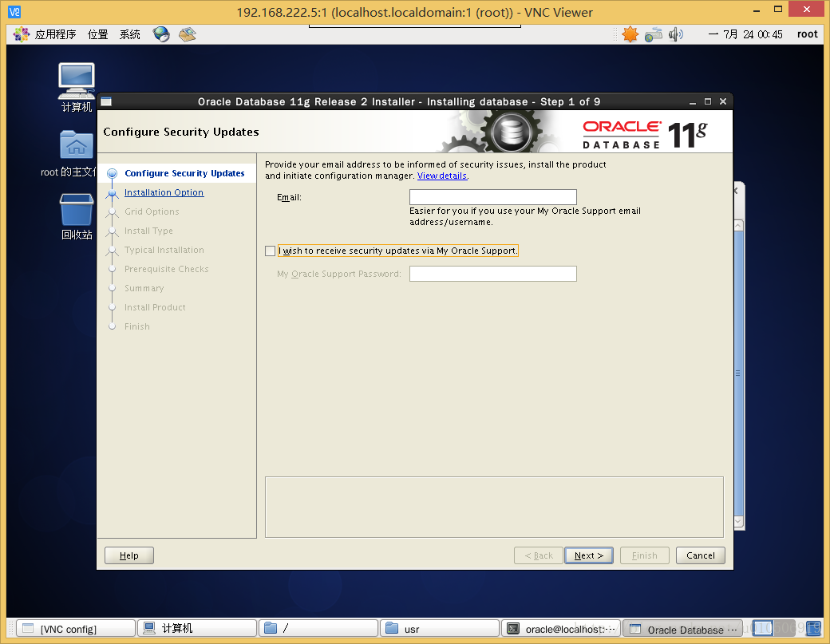Launch the web browser globe icon
The image size is (830, 644).
pyautogui.click(x=161, y=34)
